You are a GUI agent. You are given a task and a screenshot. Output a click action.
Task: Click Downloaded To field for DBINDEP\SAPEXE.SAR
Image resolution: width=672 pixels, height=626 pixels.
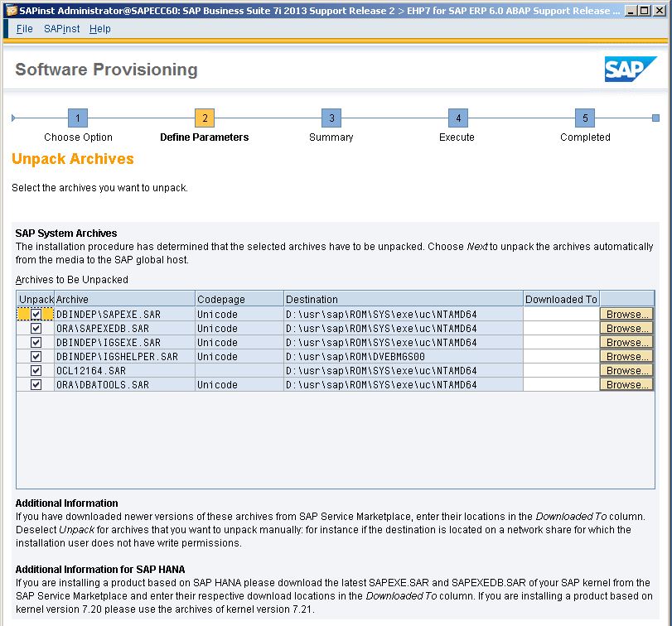[x=561, y=315]
